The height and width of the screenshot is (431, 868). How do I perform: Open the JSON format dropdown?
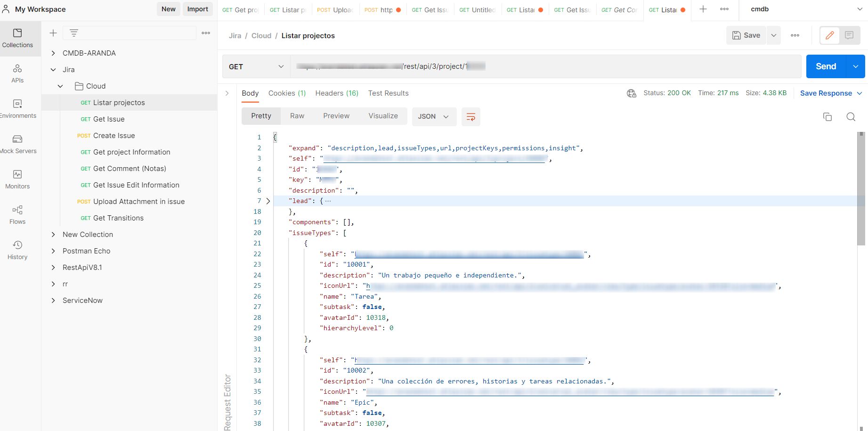point(434,116)
